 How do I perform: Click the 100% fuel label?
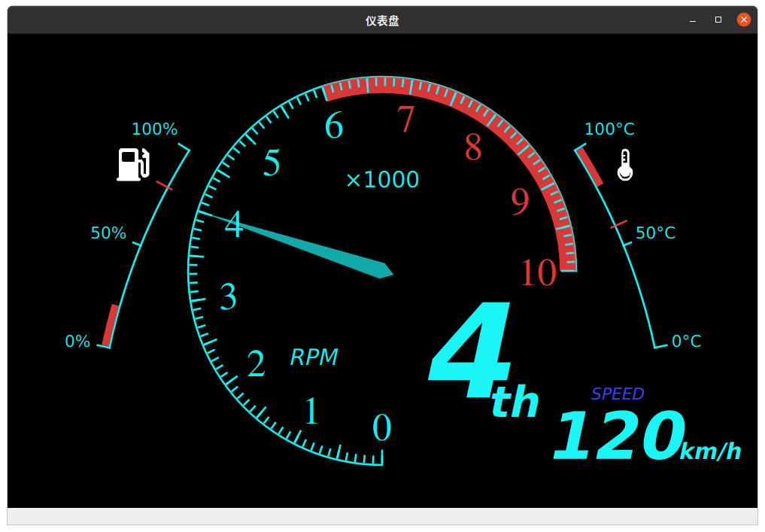(x=155, y=129)
